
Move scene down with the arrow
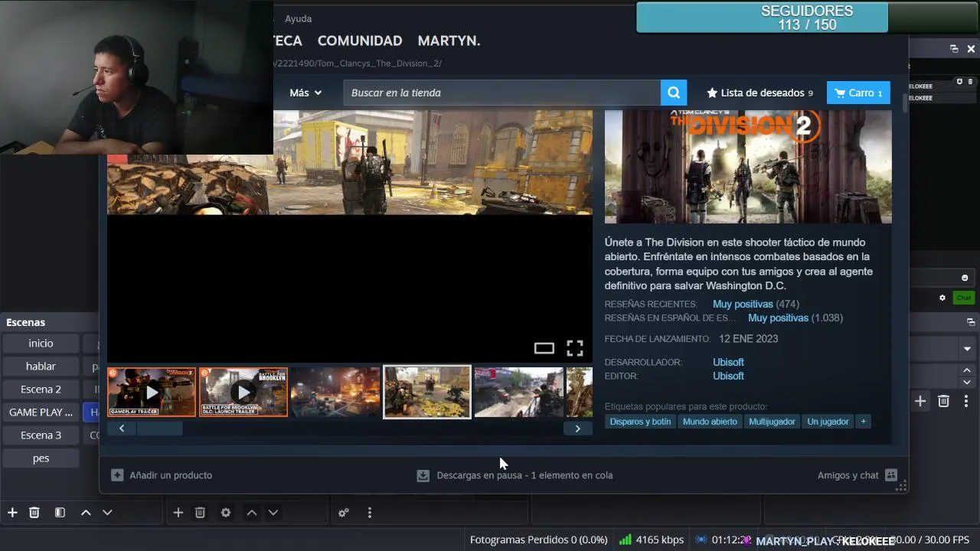[107, 513]
